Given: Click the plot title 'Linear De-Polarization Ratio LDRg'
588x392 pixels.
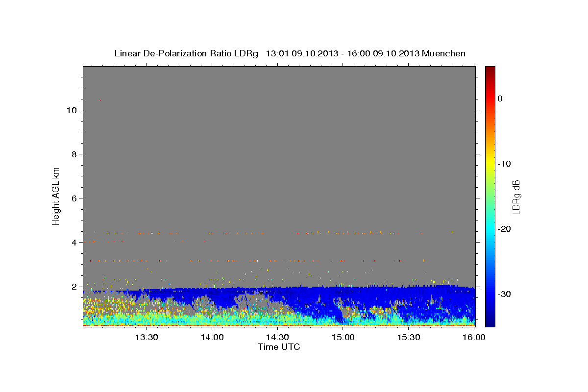Looking at the screenshot, I should [186, 53].
